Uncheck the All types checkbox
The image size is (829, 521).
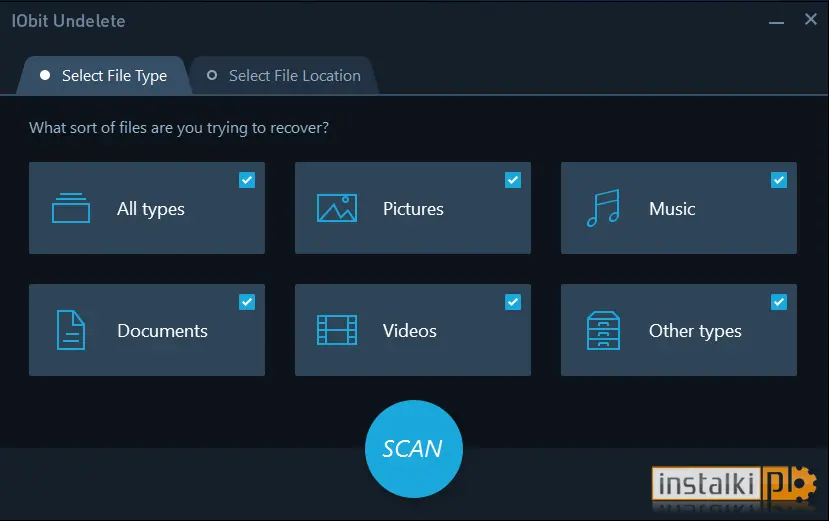tap(247, 180)
